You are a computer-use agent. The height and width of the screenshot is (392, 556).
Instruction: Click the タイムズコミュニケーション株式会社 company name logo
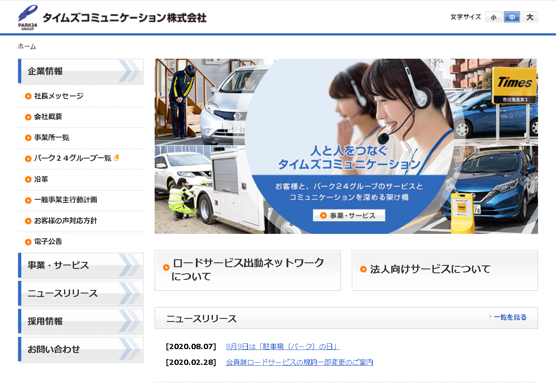point(124,18)
